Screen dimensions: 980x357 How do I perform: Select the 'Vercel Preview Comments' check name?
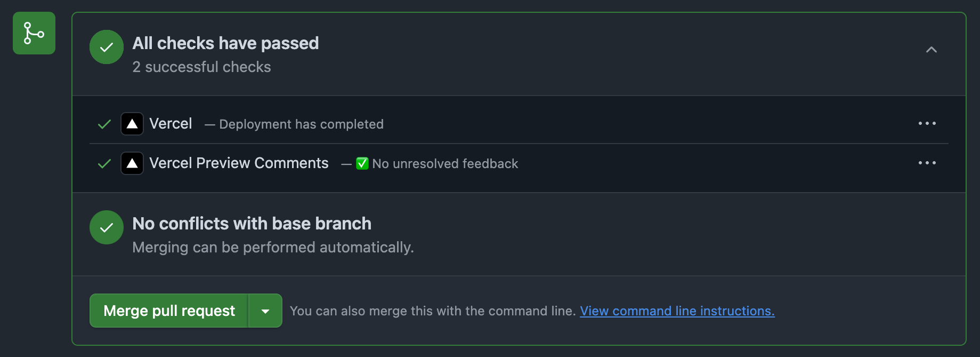click(239, 163)
